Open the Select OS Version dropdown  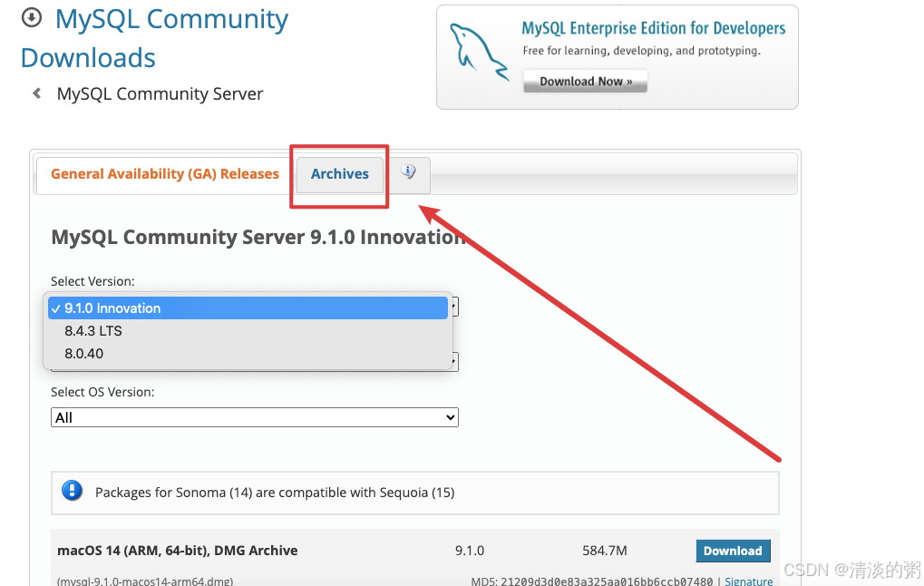click(x=255, y=417)
